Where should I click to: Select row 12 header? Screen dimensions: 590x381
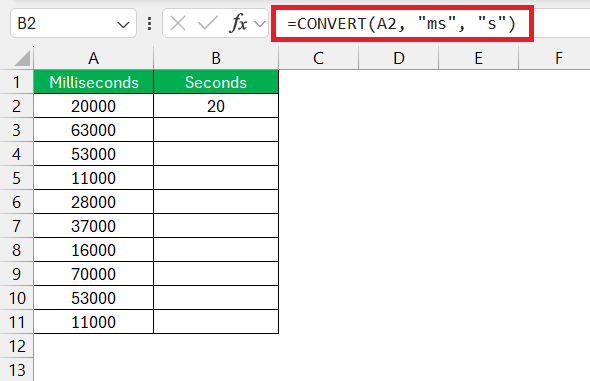(x=16, y=346)
